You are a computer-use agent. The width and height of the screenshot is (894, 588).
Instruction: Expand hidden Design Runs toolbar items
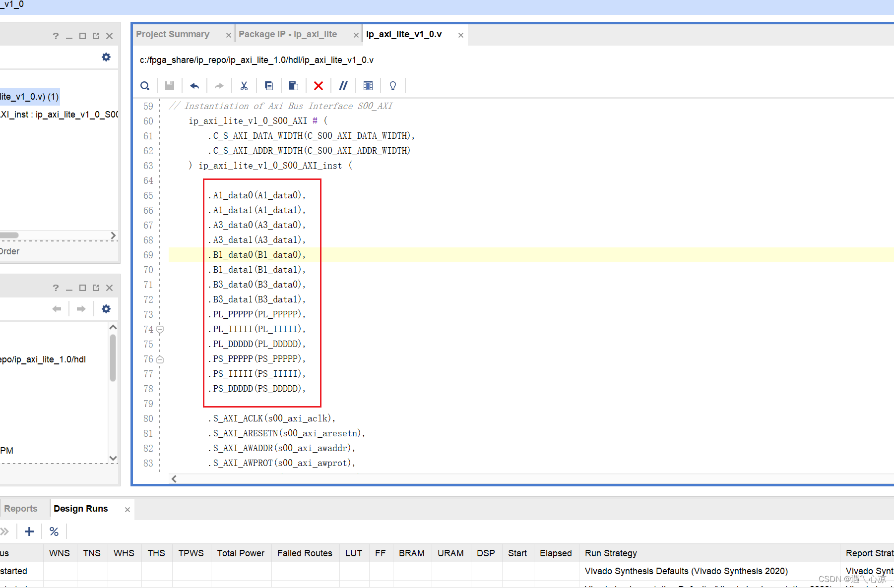pos(4,531)
